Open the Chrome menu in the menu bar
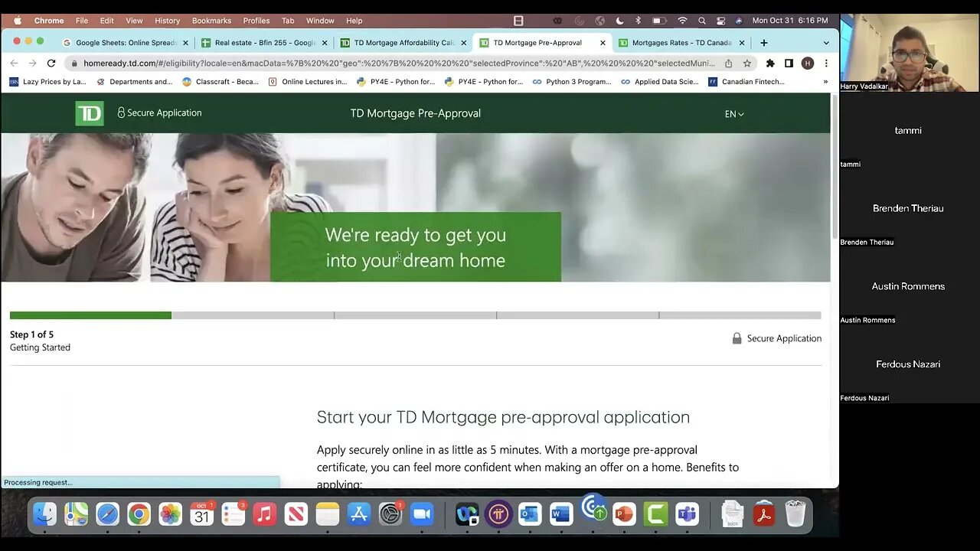The width and height of the screenshot is (980, 551). [49, 21]
